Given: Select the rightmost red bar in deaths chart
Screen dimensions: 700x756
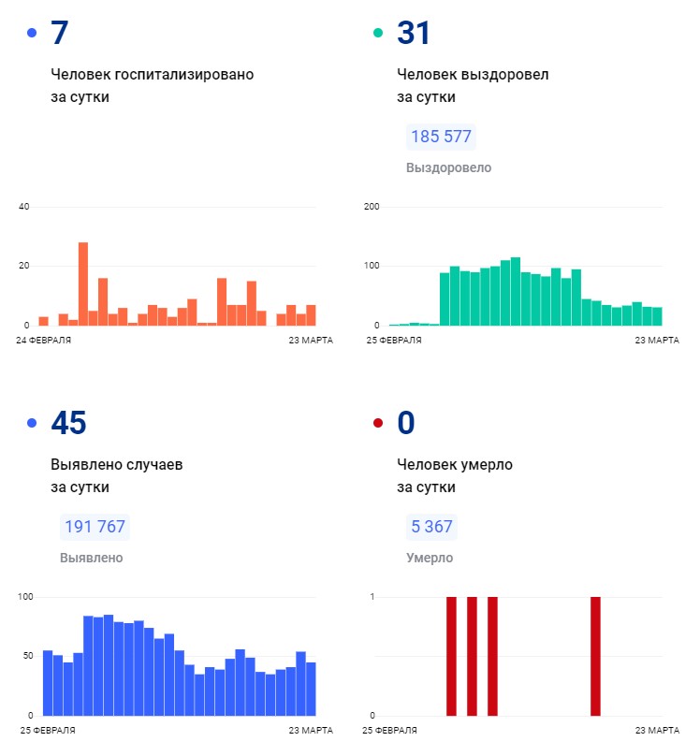Looking at the screenshot, I should click(x=595, y=655).
